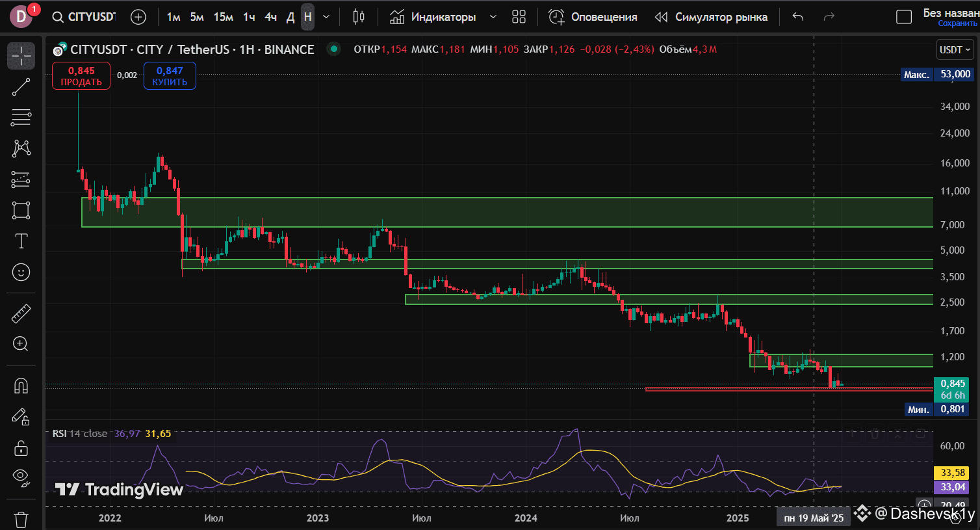980x530 pixels.
Task: Select the 15м timeframe
Action: 223,17
